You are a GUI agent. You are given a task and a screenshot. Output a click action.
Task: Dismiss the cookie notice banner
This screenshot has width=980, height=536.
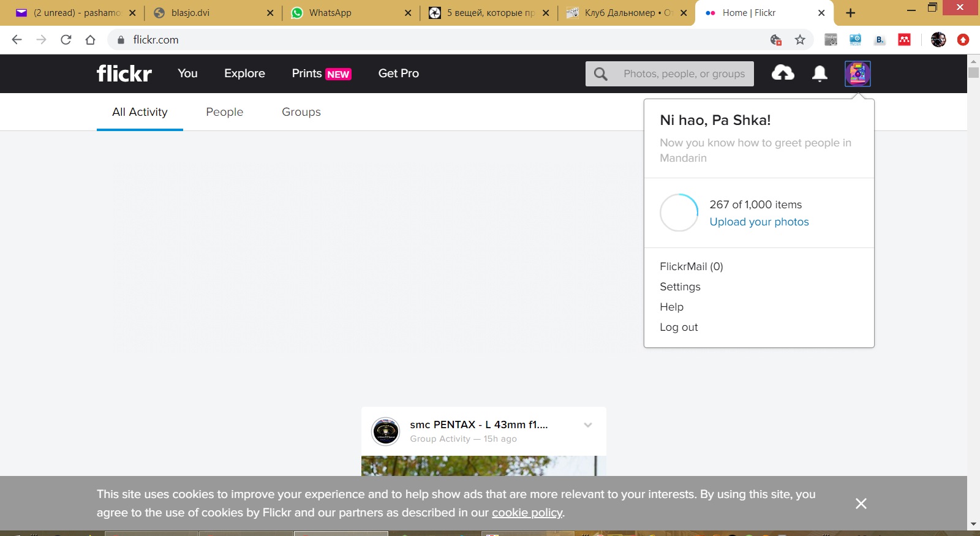(x=861, y=504)
